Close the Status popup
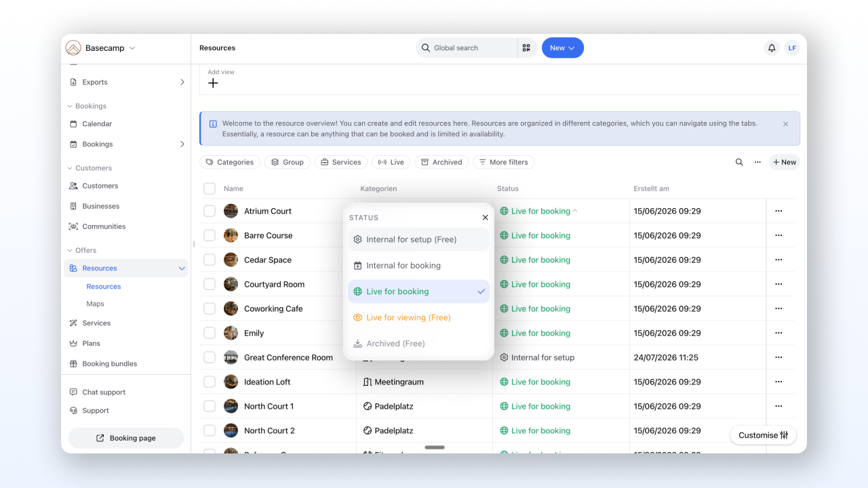Viewport: 868px width, 488px height. (485, 218)
